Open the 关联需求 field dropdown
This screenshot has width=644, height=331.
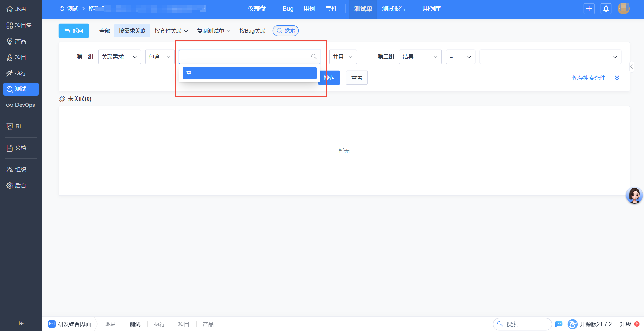120,57
